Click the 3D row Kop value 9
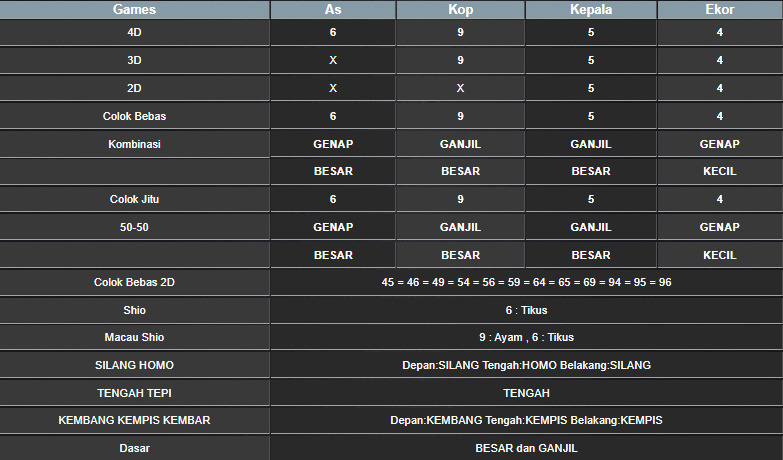The width and height of the screenshot is (783, 460). (x=460, y=60)
